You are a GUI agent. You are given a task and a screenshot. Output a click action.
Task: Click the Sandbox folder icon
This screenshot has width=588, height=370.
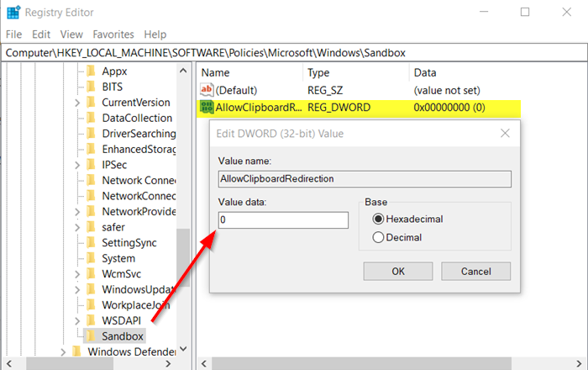[x=91, y=336]
